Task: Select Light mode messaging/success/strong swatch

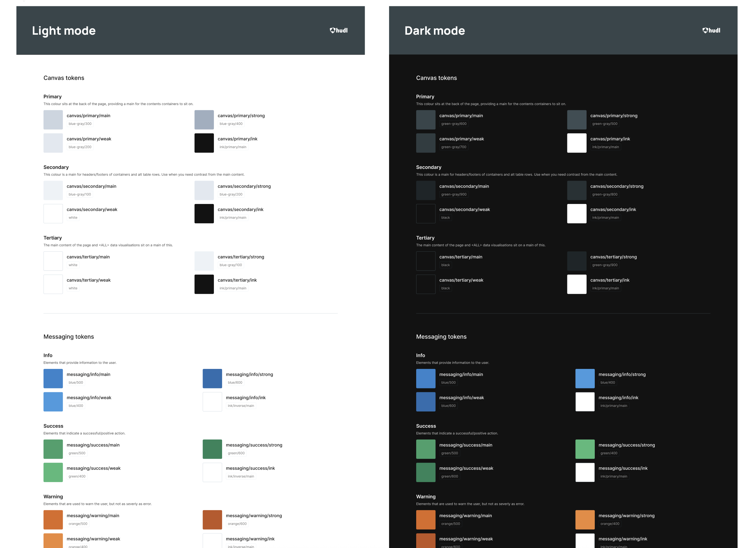Action: 212,449
